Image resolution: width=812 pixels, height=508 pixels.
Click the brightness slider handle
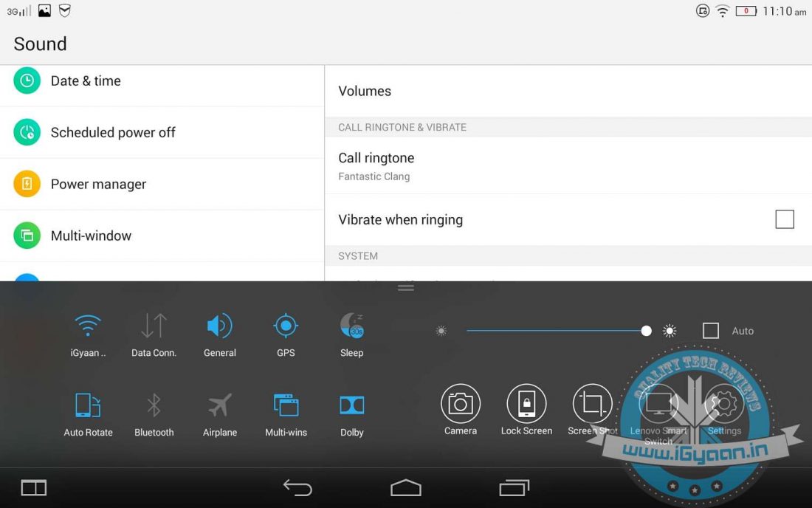click(x=647, y=331)
